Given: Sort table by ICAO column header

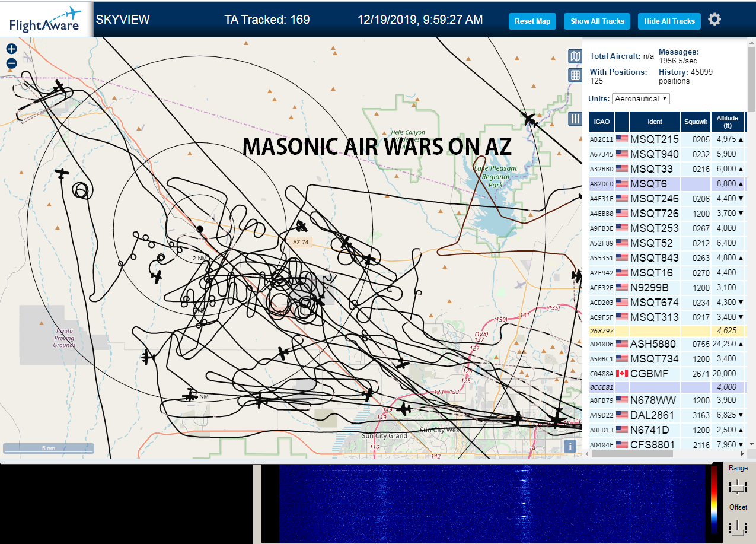Looking at the screenshot, I should click(602, 122).
